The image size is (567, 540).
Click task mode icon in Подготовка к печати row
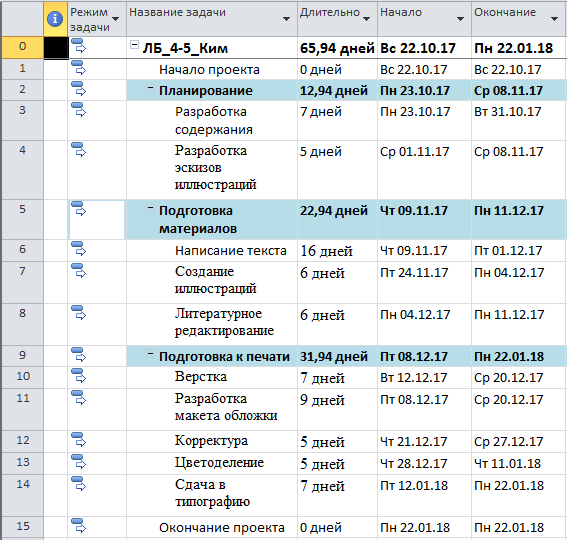pos(78,355)
